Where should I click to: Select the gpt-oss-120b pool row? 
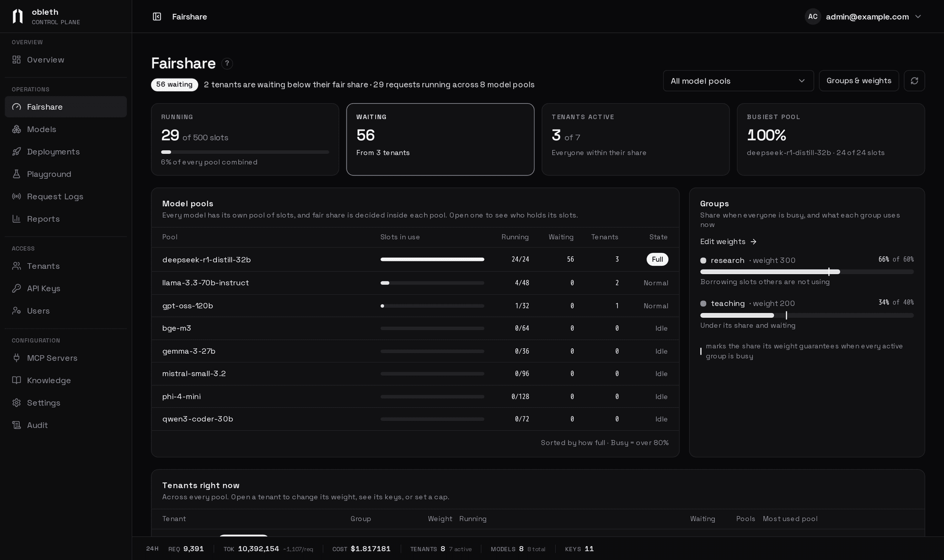pos(415,306)
